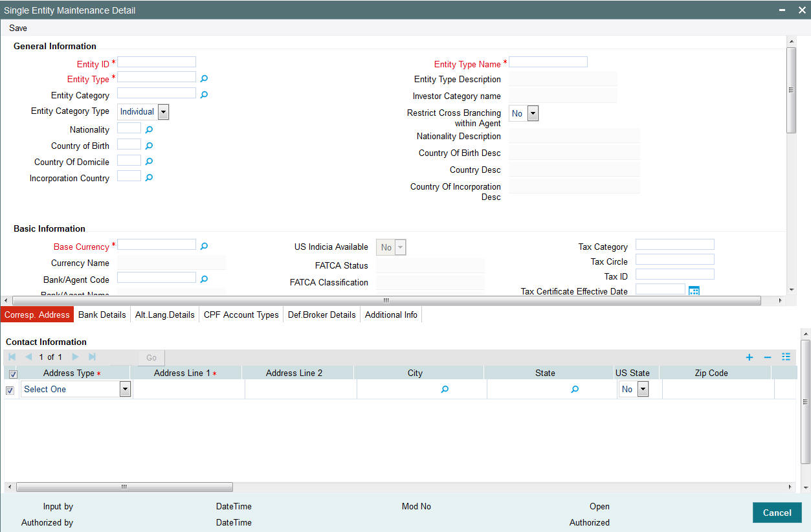The image size is (811, 532).
Task: Click the Go button in pagination
Action: [x=151, y=357]
